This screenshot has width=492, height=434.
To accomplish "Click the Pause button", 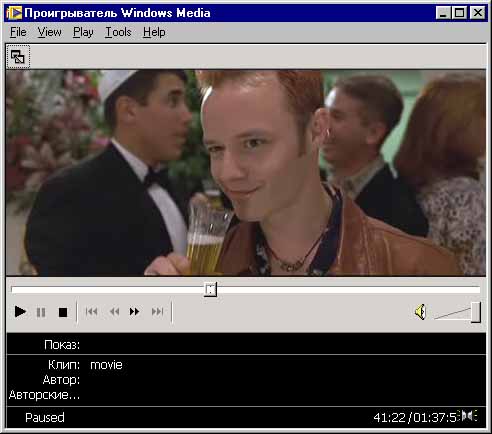I will click(x=41, y=312).
